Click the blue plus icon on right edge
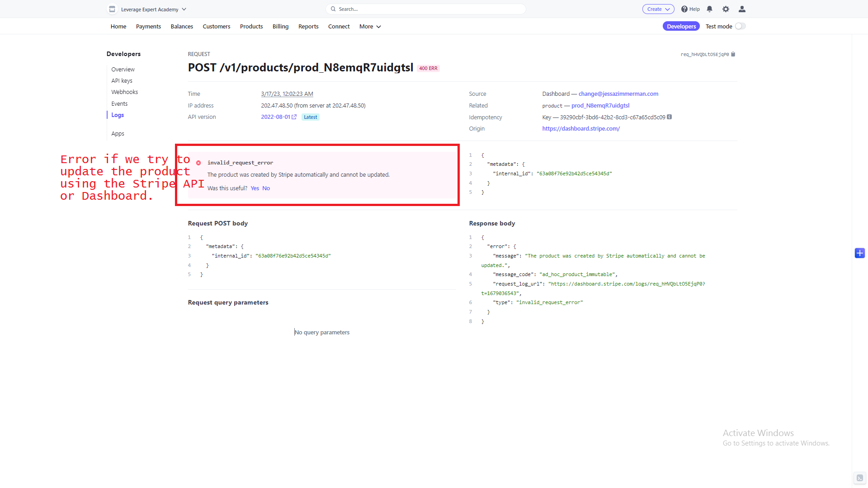The image size is (868, 488). (x=859, y=253)
